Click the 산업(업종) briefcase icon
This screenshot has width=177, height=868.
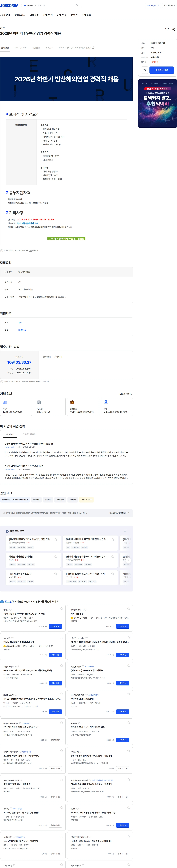(x=72, y=402)
